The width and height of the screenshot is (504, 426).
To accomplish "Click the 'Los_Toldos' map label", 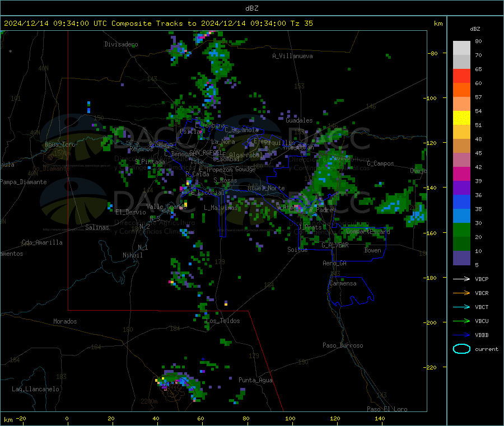I will click(x=223, y=321).
